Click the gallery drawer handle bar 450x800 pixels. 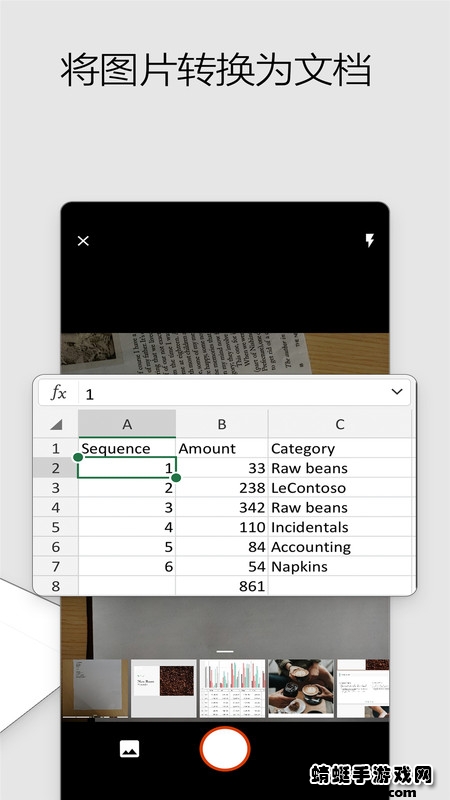[225, 652]
